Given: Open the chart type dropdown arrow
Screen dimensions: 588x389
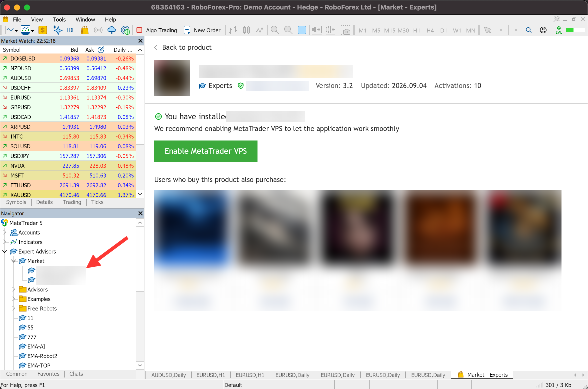Looking at the screenshot, I should tap(16, 31).
